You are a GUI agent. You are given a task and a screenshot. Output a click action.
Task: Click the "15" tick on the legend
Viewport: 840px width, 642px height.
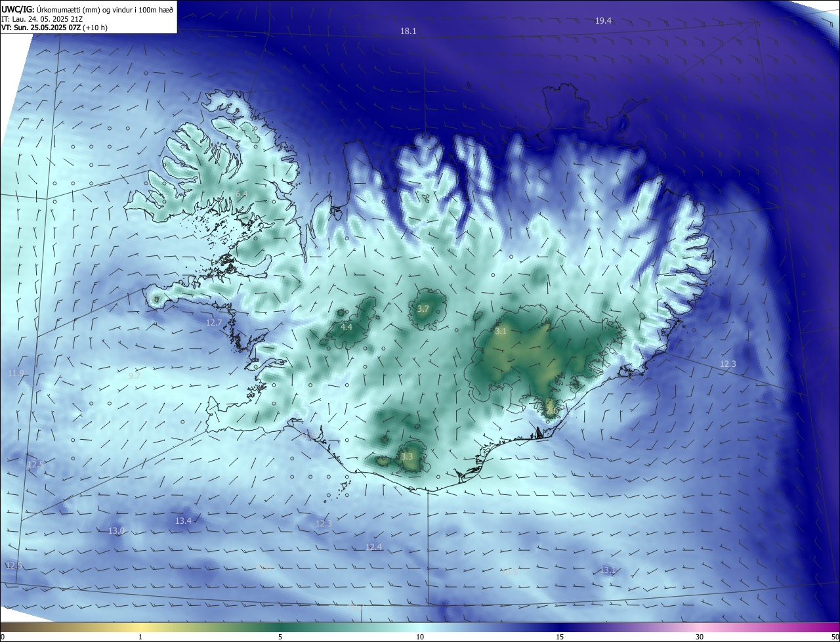[x=560, y=637]
